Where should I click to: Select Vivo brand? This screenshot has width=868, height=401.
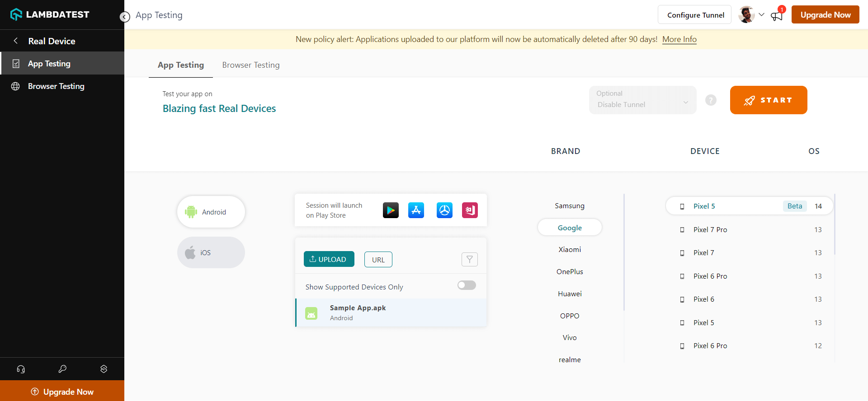(x=570, y=338)
